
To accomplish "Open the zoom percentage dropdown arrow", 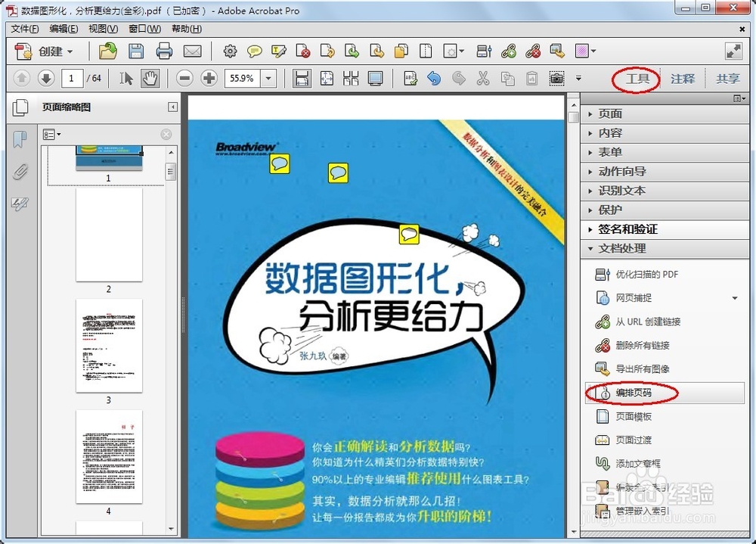I will pos(268,78).
